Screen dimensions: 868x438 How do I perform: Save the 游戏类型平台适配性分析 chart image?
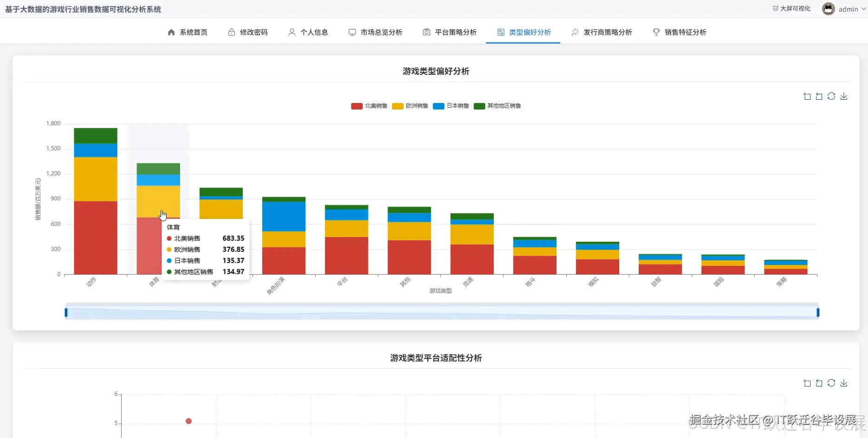844,383
